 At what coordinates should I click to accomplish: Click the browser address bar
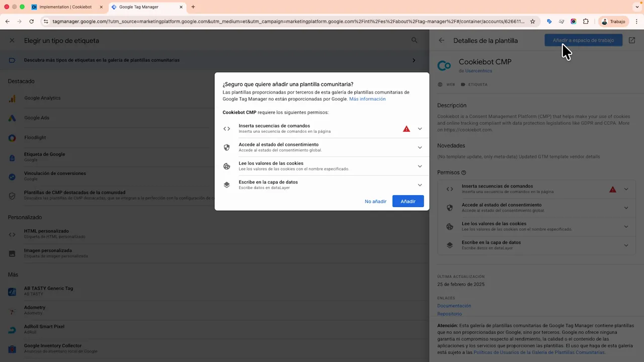pyautogui.click(x=288, y=22)
